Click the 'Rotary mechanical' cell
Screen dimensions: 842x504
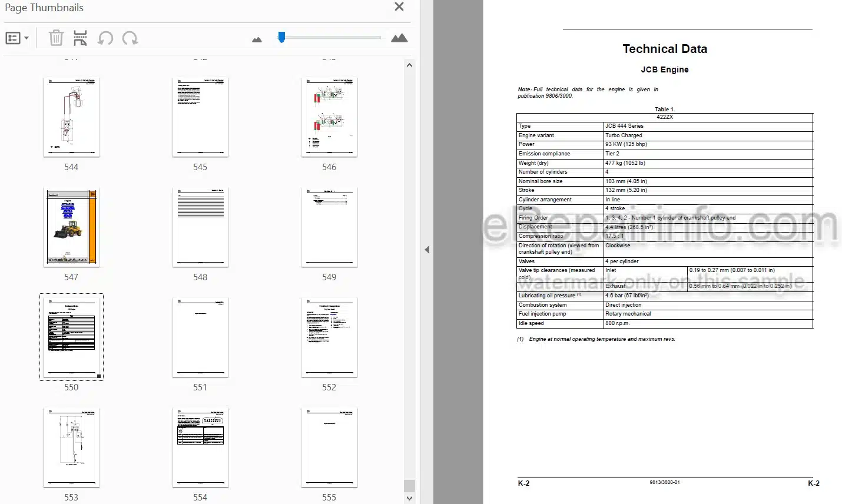[x=628, y=314]
